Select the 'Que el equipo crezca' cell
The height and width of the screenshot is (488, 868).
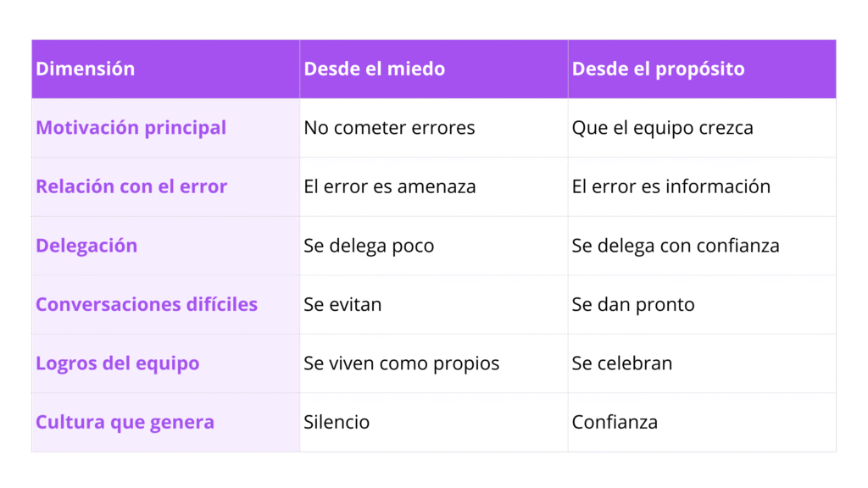(x=662, y=128)
